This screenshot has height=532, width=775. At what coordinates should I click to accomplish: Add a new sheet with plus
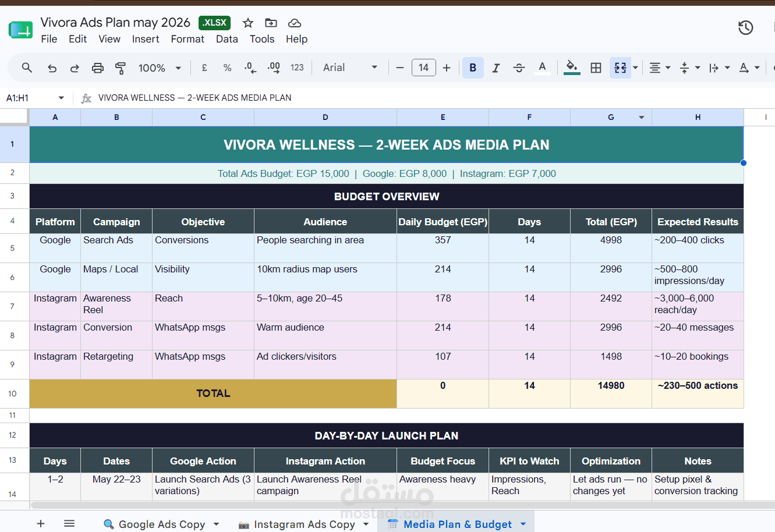coord(41,523)
